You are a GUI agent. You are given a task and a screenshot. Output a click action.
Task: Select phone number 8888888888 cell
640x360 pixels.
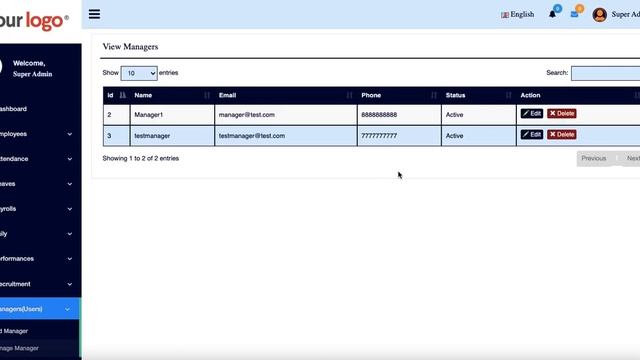point(399,115)
